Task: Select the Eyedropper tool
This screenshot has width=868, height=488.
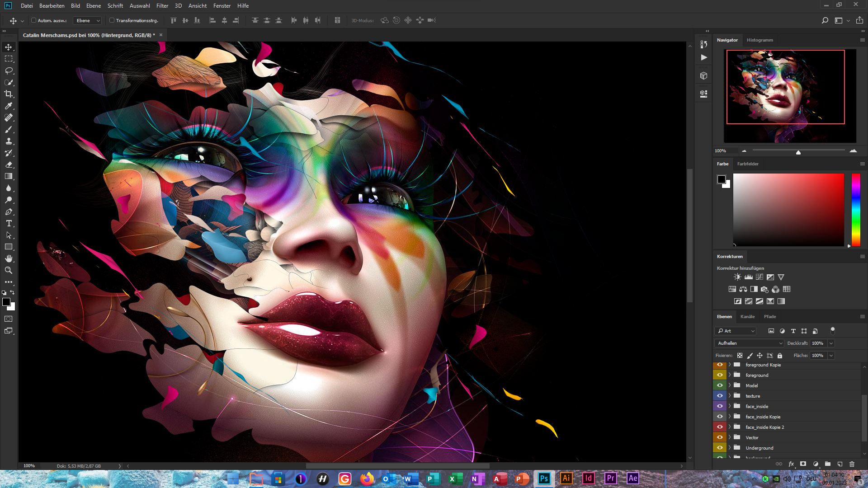Action: click(x=9, y=106)
